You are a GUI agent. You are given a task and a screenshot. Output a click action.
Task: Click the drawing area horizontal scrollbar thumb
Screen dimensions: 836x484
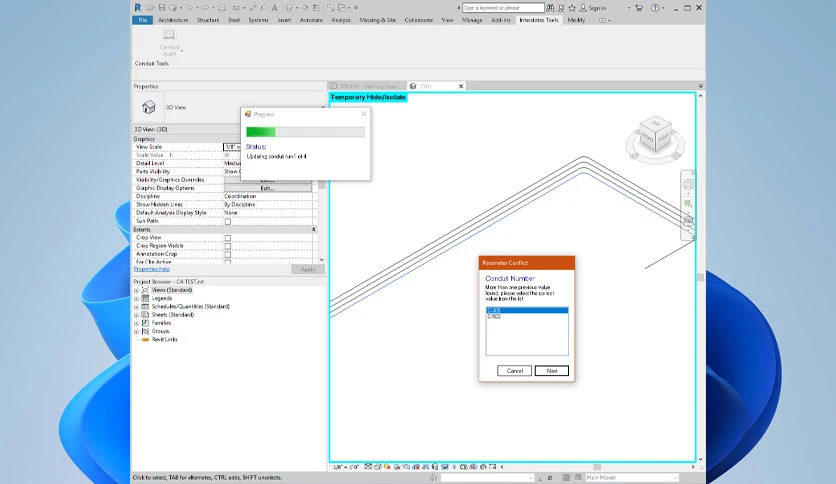pyautogui.click(x=597, y=466)
